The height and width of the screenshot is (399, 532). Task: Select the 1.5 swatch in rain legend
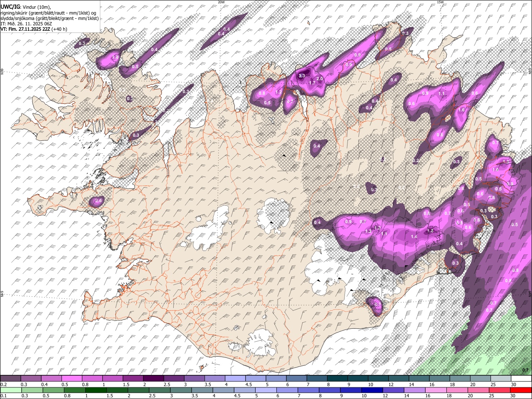(x=116, y=390)
